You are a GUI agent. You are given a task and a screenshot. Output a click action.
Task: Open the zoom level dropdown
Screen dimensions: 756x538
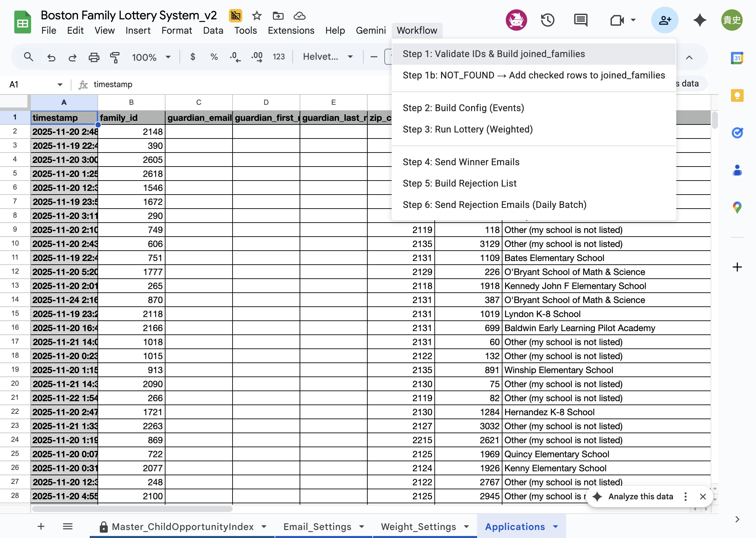pyautogui.click(x=151, y=57)
